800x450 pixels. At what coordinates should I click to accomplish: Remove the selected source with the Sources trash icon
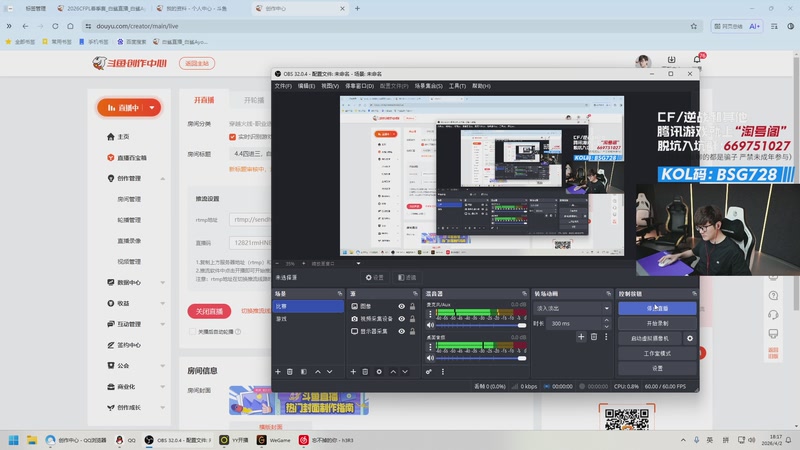tap(365, 372)
